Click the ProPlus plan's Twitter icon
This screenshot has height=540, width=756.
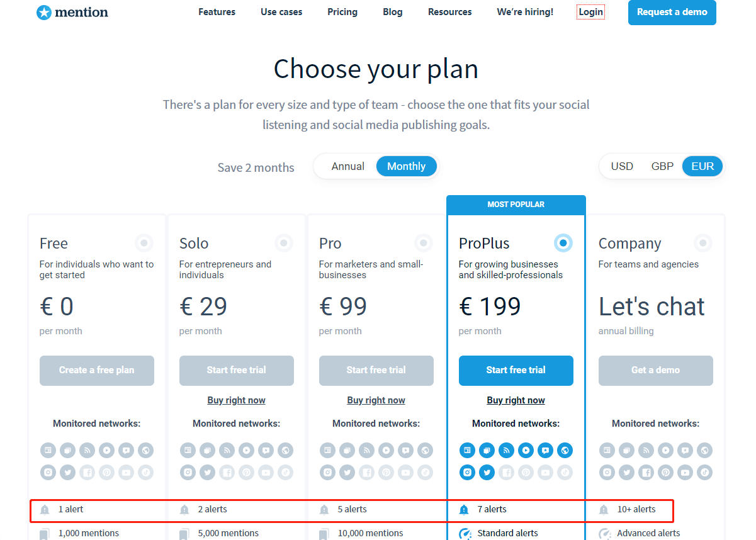(487, 472)
